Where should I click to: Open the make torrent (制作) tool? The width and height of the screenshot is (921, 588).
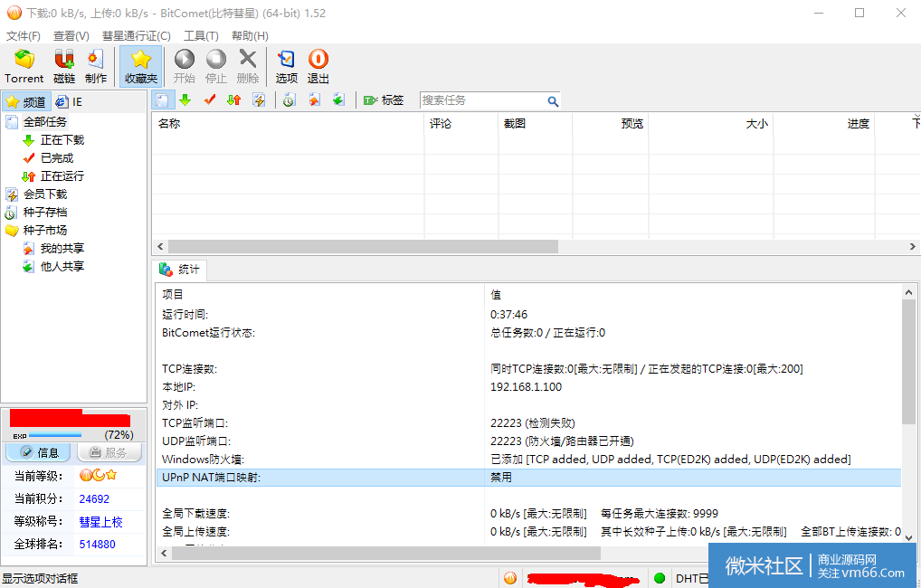(96, 66)
